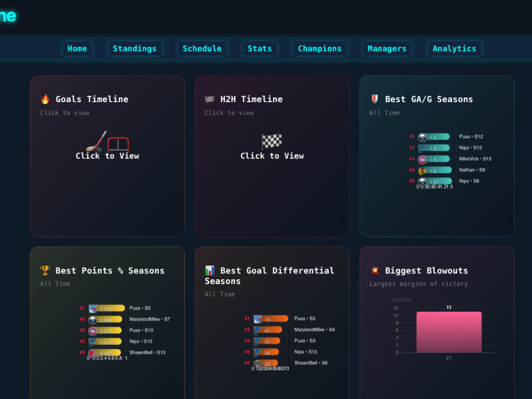Click the 'Best Goal Differential Seasons' title
The width and height of the screenshot is (532, 399).
pyautogui.click(x=270, y=276)
